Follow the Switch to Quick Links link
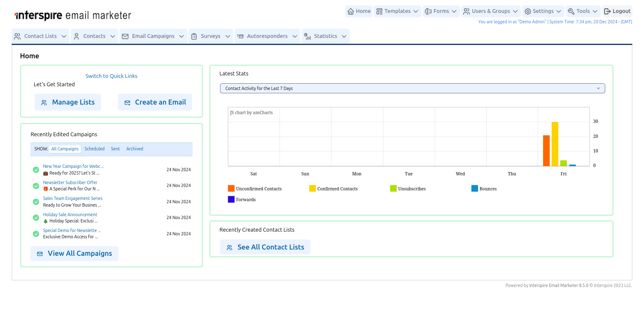Screen dimensions: 644x317 coord(111,76)
